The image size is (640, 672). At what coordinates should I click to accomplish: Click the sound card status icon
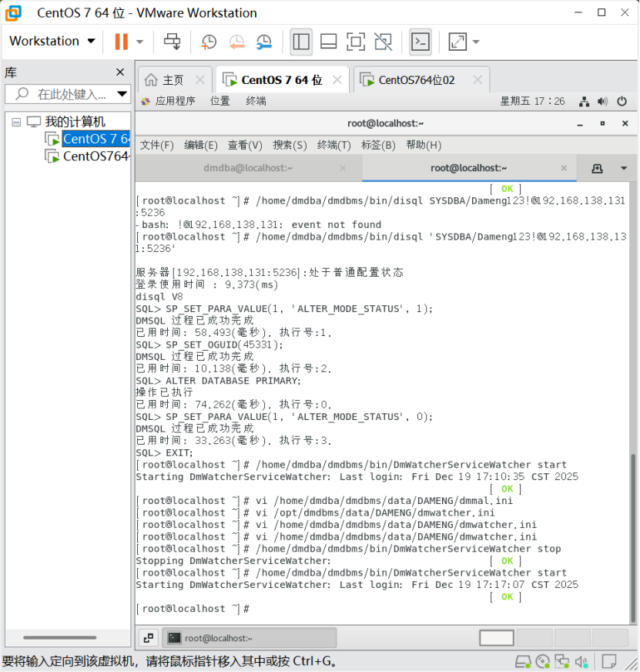(581, 662)
